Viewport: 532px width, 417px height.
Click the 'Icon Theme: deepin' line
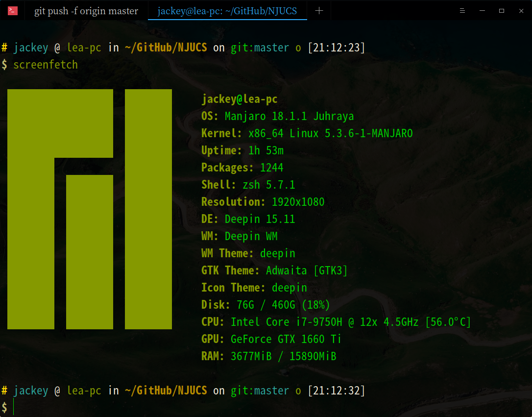254,287
